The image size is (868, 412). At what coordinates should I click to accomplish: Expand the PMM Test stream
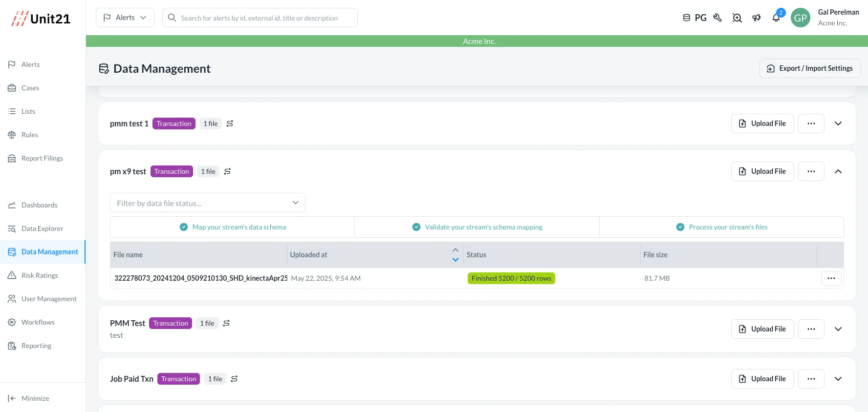(x=838, y=329)
